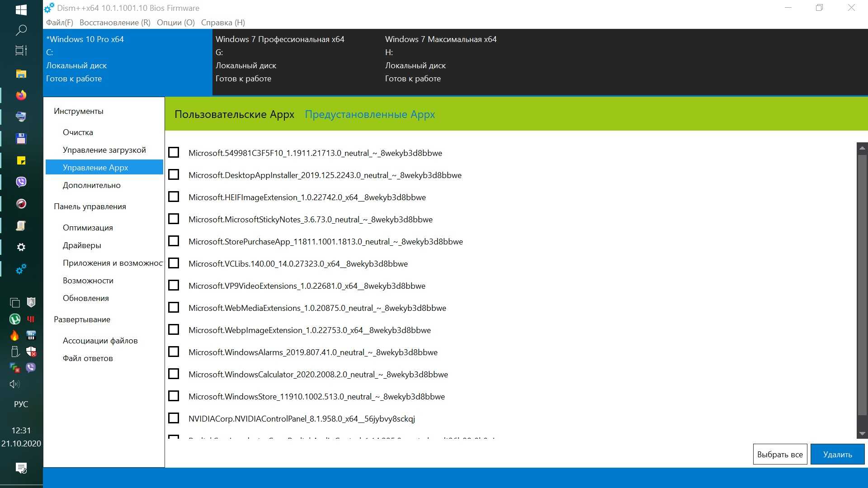Click the volume speaker tray icon
The image size is (868, 488).
(x=14, y=384)
